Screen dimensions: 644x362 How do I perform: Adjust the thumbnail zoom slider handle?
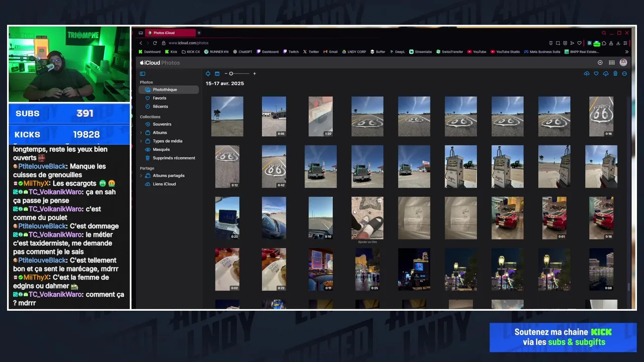[x=231, y=73]
